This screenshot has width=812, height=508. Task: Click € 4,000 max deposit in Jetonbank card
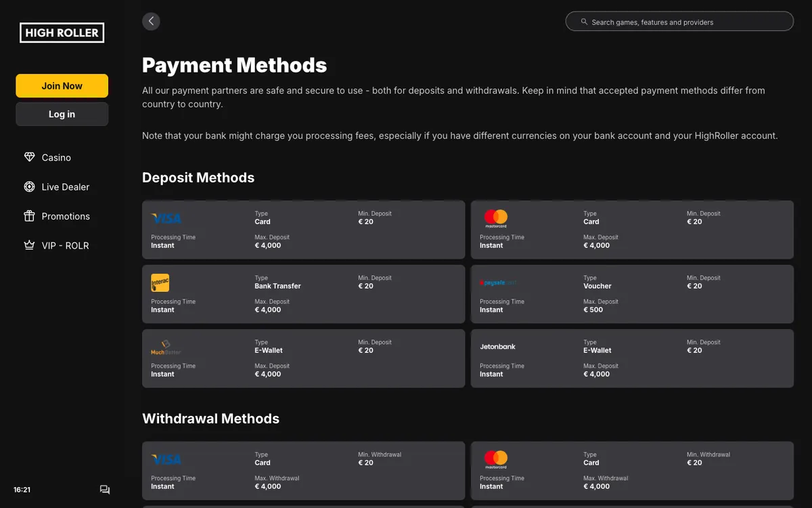click(x=597, y=374)
